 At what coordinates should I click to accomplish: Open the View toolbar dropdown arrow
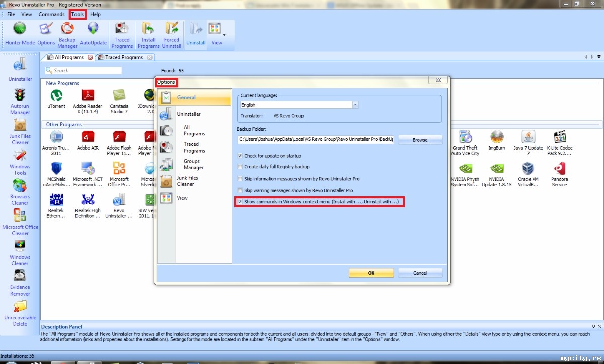pos(224,35)
